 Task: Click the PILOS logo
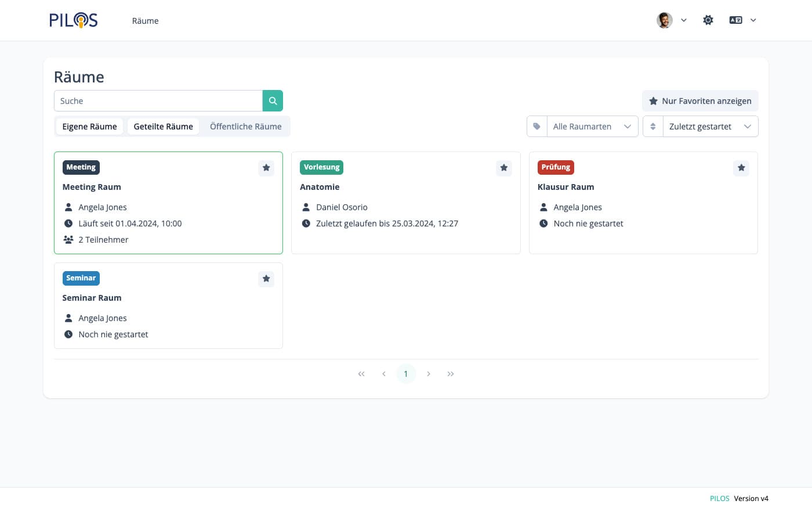click(x=73, y=20)
